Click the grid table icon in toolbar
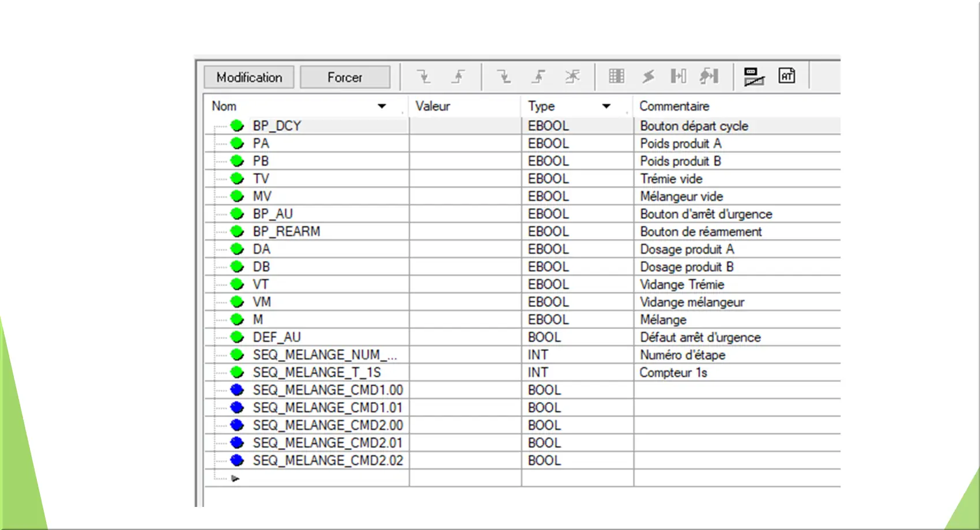The width and height of the screenshot is (980, 530). [616, 76]
